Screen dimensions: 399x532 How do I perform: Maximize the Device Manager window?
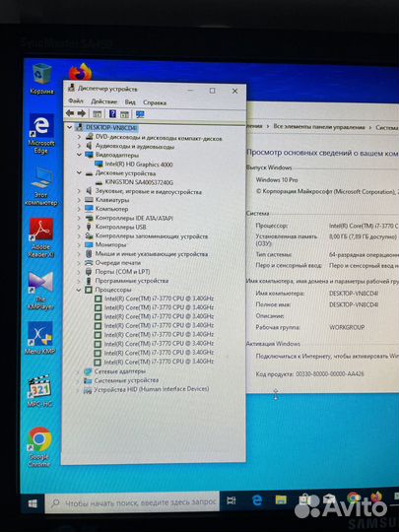click(x=212, y=91)
